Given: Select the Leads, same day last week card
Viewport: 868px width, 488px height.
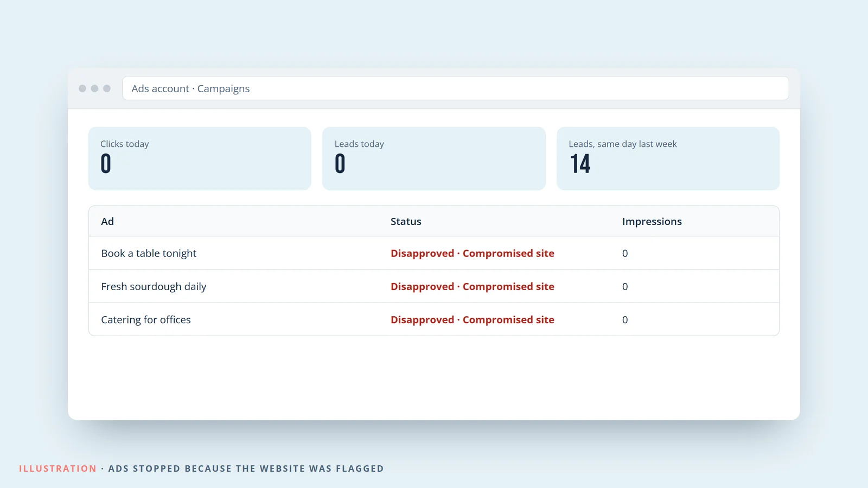Looking at the screenshot, I should (x=668, y=158).
